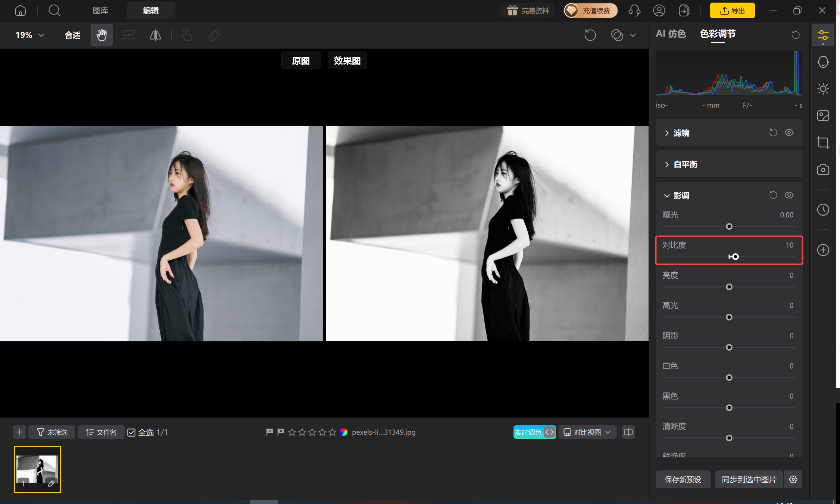Set first star rating
The width and height of the screenshot is (840, 504).
(292, 432)
